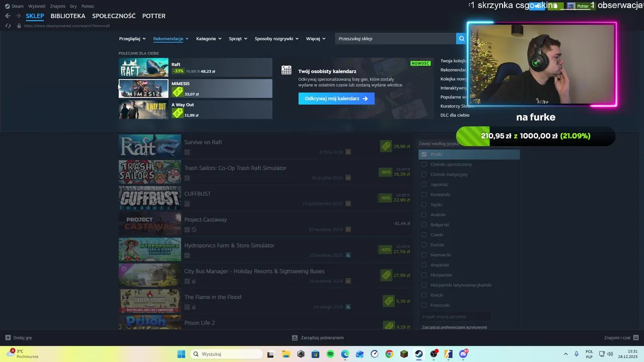Click the green tag icon on Survive on Raft
Image resolution: width=644 pixels, height=362 pixels.
386,146
